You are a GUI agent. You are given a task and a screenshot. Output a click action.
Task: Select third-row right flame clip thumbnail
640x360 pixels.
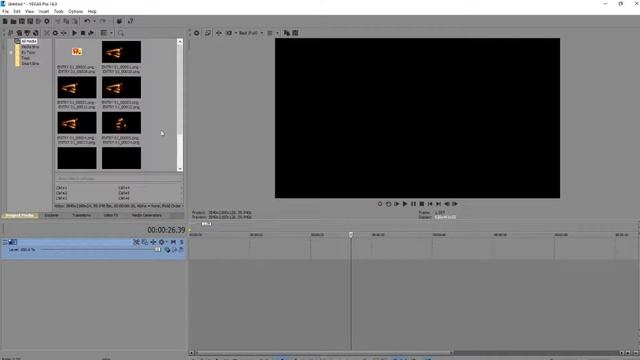121,123
